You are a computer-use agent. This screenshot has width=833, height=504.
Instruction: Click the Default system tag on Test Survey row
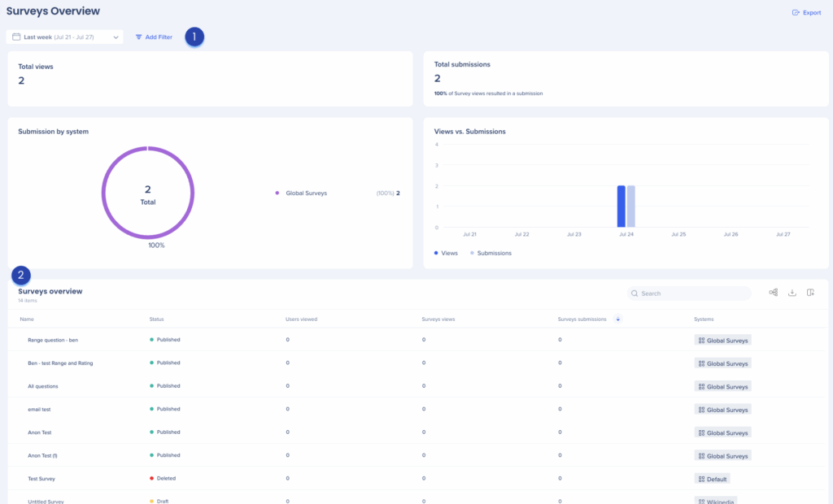click(712, 478)
